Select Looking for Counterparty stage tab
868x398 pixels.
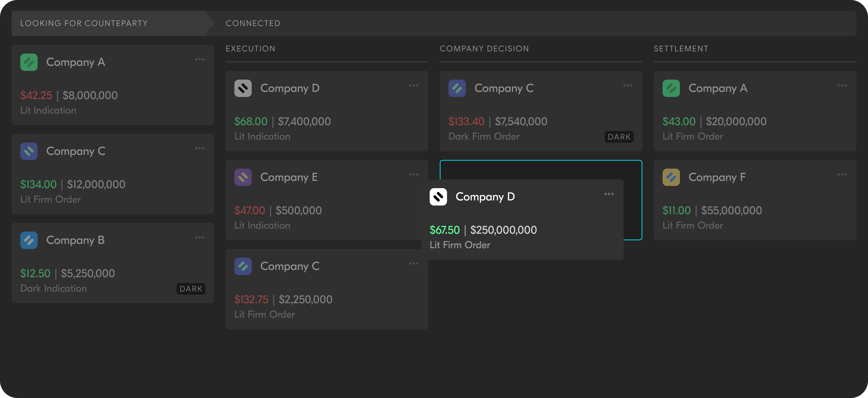tap(84, 23)
